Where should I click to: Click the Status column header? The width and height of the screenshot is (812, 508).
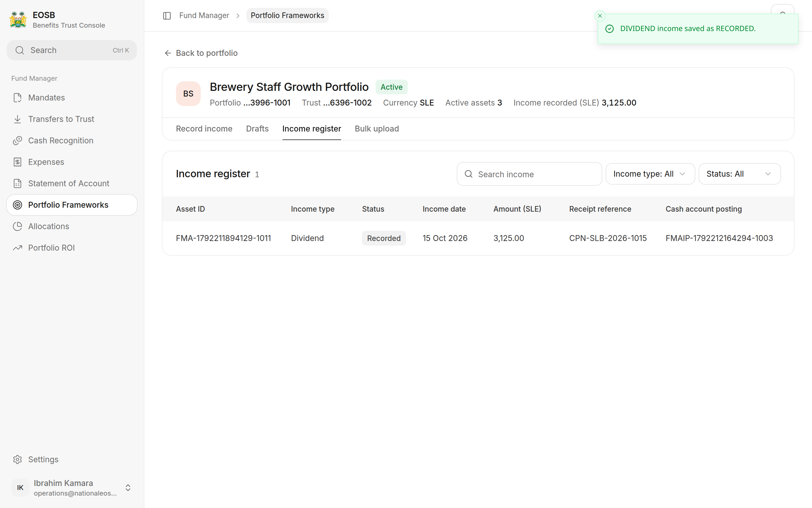tap(373, 209)
